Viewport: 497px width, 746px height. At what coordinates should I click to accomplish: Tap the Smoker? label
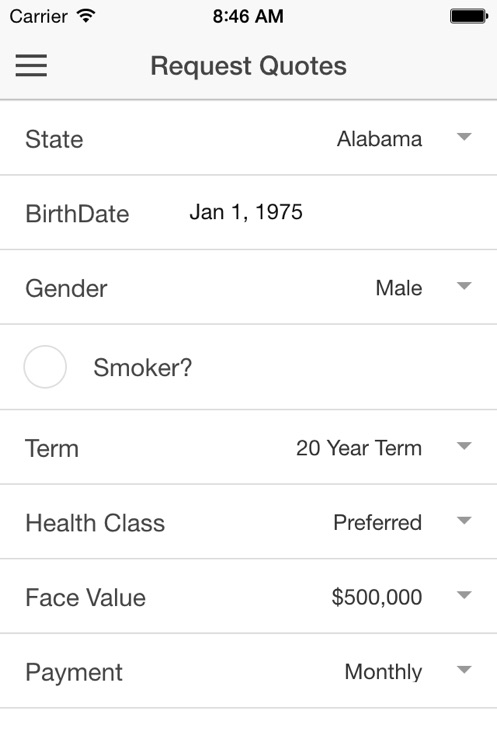(143, 367)
